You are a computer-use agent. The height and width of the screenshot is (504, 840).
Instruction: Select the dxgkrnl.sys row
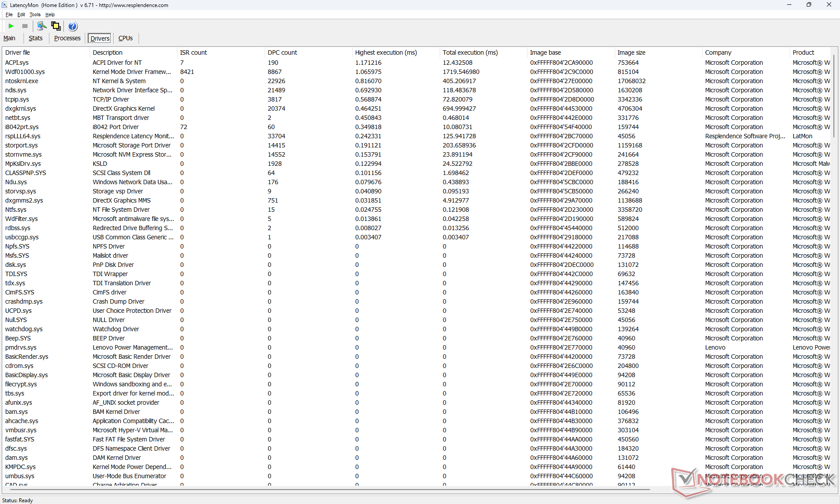coord(21,108)
